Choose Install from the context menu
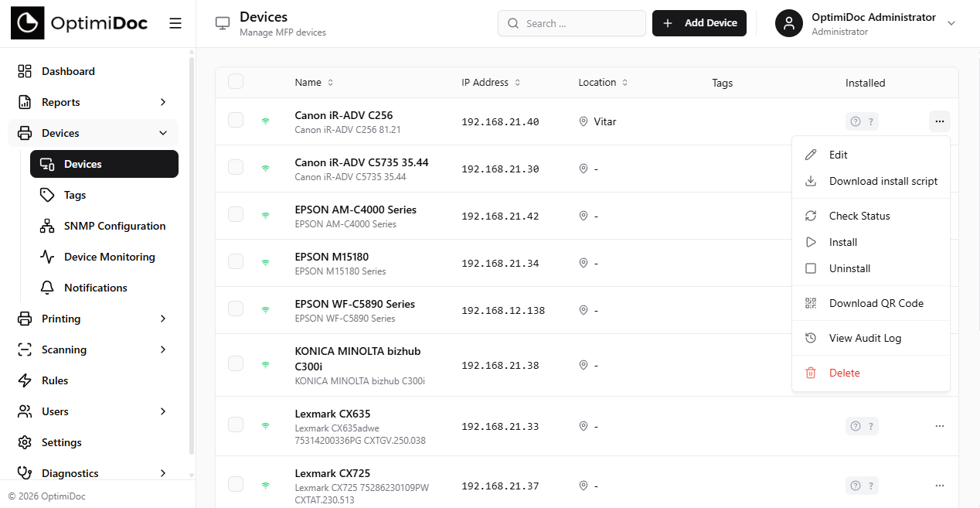The image size is (980, 508). (x=871, y=242)
